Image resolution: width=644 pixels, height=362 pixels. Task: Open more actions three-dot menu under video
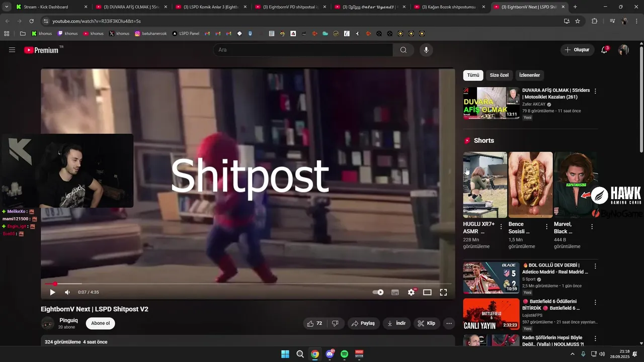(x=449, y=323)
